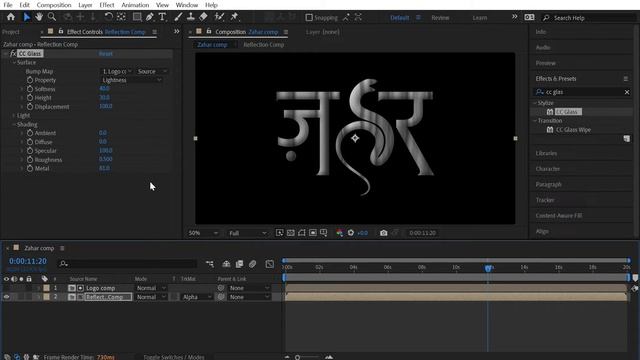Select the Rotation tool
The height and width of the screenshot is (360, 640).
click(x=109, y=17)
